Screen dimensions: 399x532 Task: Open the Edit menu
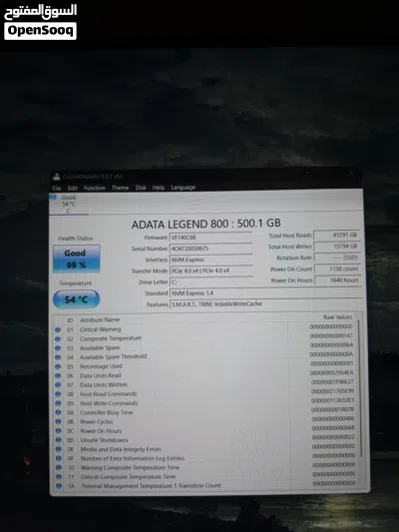(72, 188)
